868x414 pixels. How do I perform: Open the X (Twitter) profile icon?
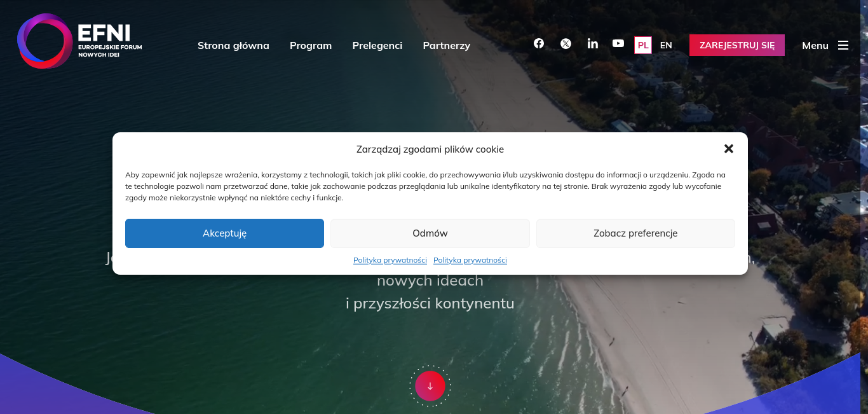click(566, 43)
